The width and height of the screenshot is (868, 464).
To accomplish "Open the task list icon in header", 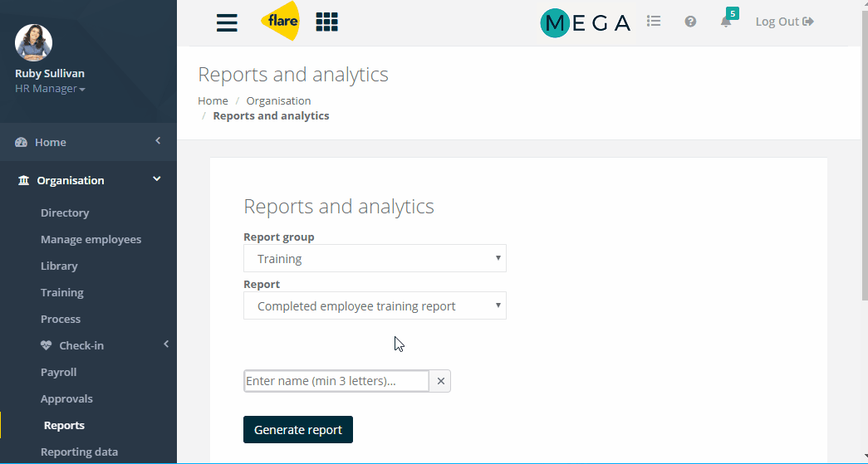I will pos(654,22).
